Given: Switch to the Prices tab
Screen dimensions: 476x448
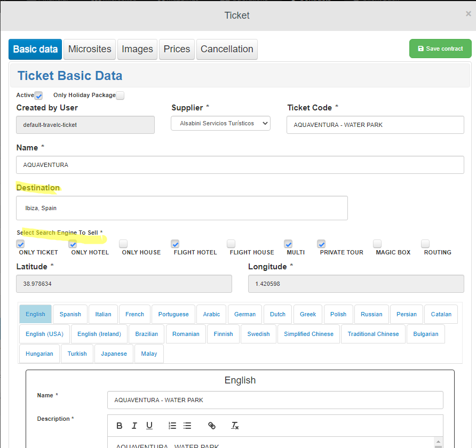Looking at the screenshot, I should tap(177, 49).
